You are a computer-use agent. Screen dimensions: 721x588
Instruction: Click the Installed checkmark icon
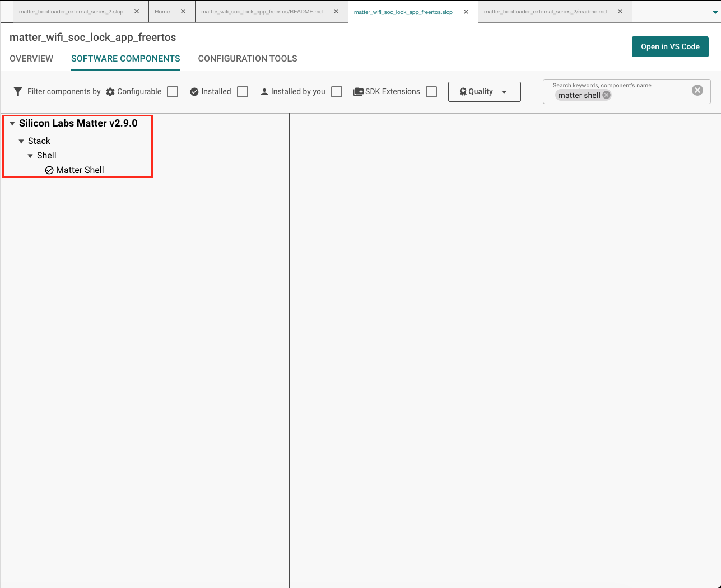pyautogui.click(x=194, y=92)
